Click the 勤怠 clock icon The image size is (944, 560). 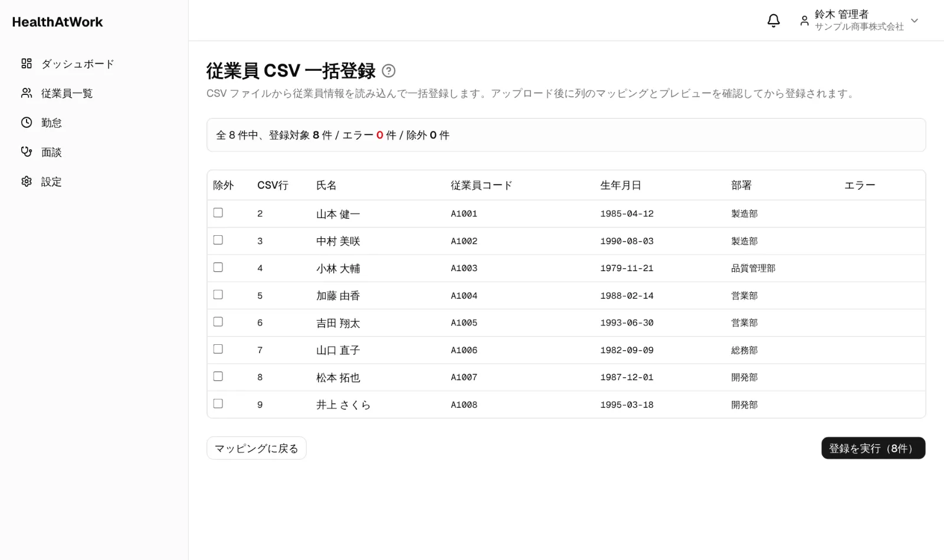pos(27,123)
